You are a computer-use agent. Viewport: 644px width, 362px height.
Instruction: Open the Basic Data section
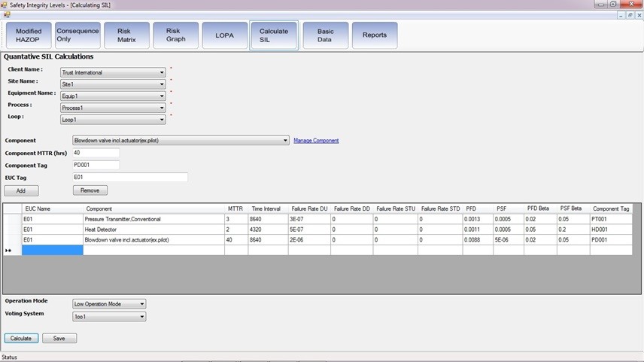pyautogui.click(x=325, y=35)
